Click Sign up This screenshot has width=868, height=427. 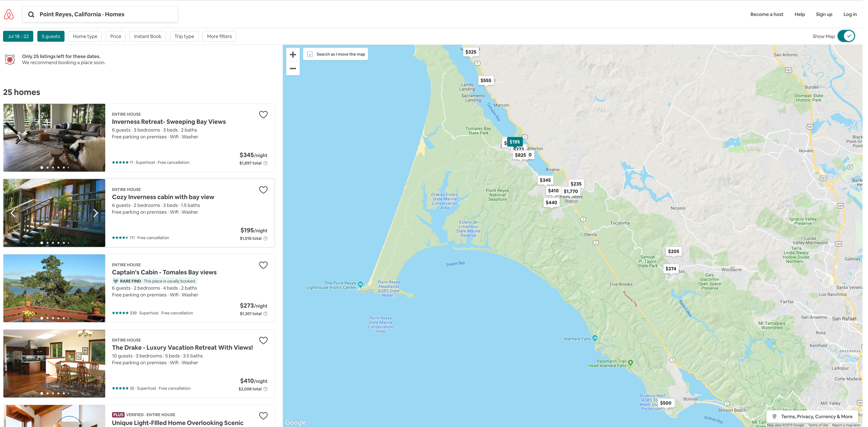(x=824, y=14)
